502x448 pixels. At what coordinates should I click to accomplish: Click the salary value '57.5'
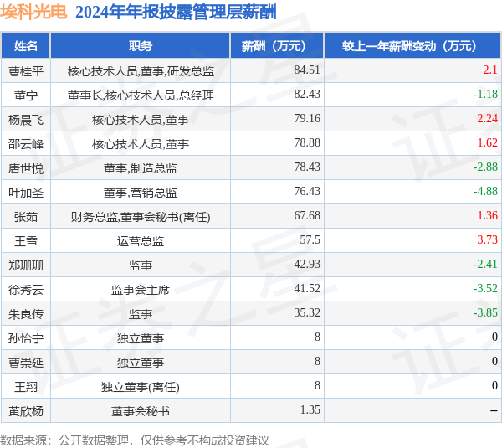[x=310, y=240]
